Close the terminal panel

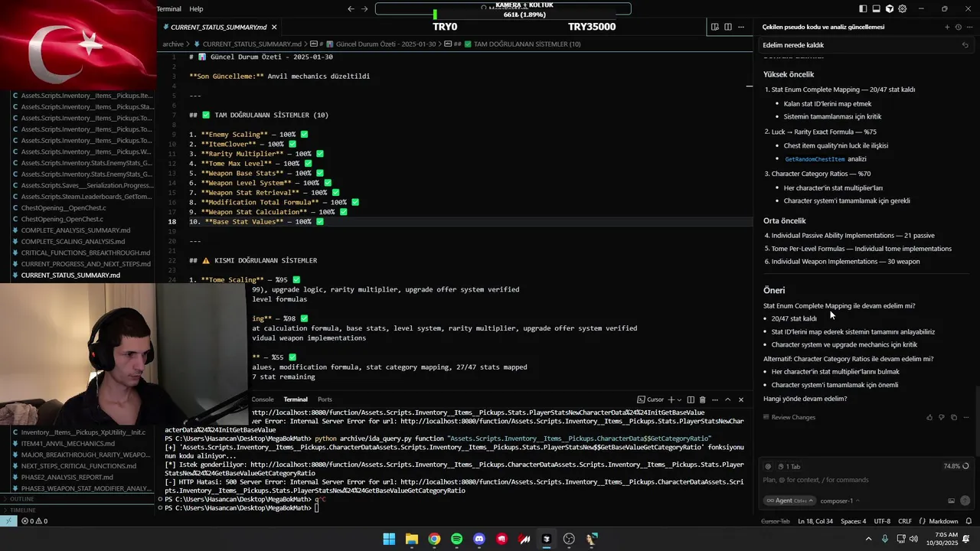click(740, 399)
